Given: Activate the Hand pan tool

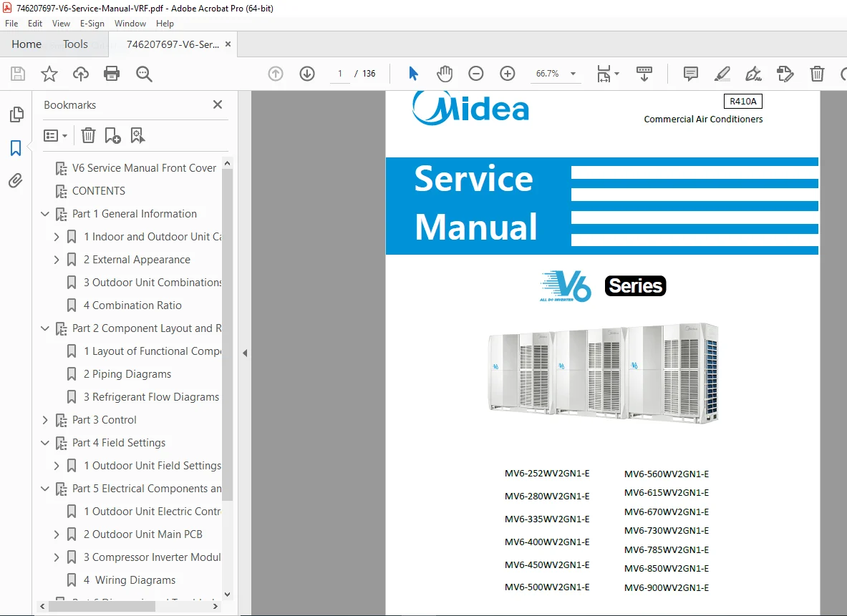Looking at the screenshot, I should point(445,74).
